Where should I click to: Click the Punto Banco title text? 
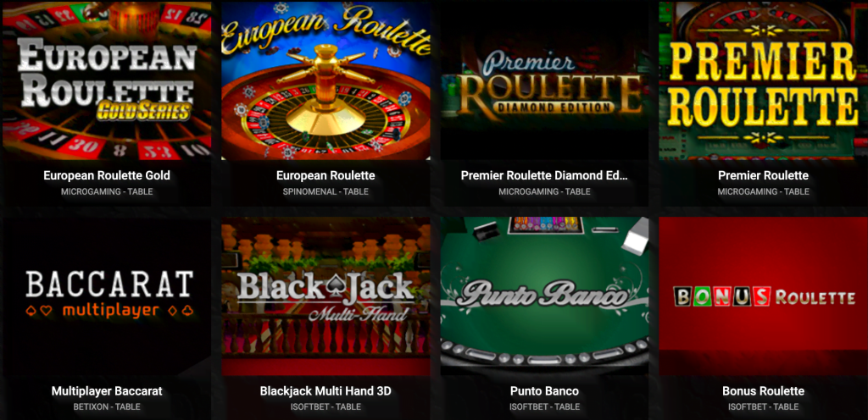pyautogui.click(x=544, y=391)
